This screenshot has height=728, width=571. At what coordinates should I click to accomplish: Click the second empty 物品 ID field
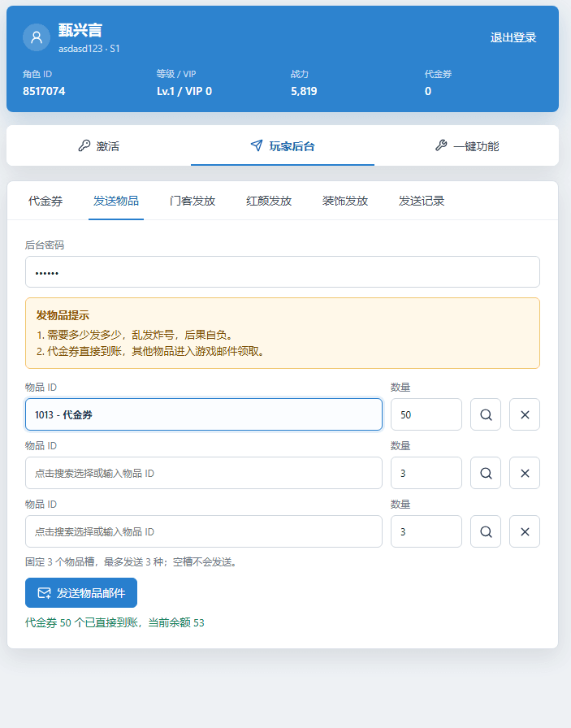204,473
